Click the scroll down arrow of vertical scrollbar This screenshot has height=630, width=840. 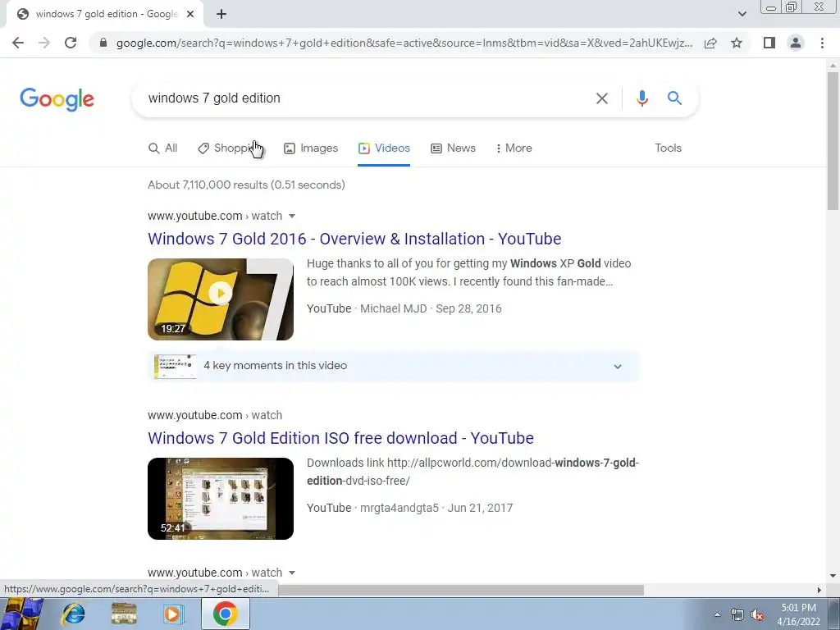[833, 576]
